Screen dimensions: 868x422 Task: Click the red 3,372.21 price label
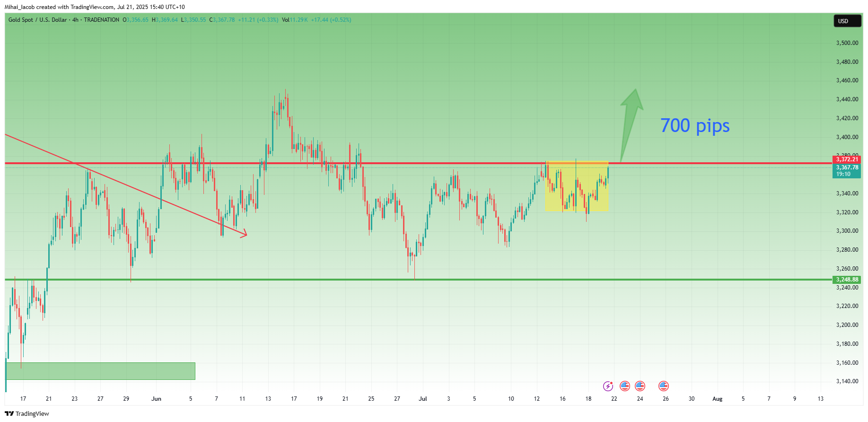[847, 159]
